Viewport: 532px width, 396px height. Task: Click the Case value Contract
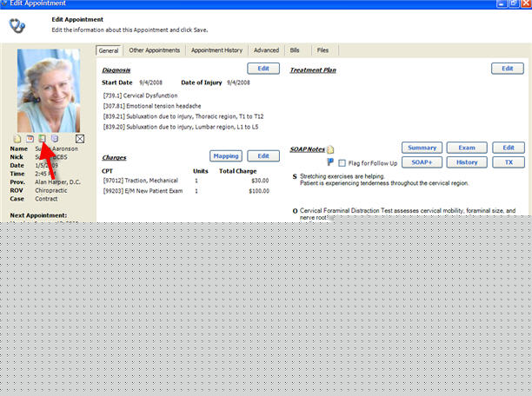(46, 199)
